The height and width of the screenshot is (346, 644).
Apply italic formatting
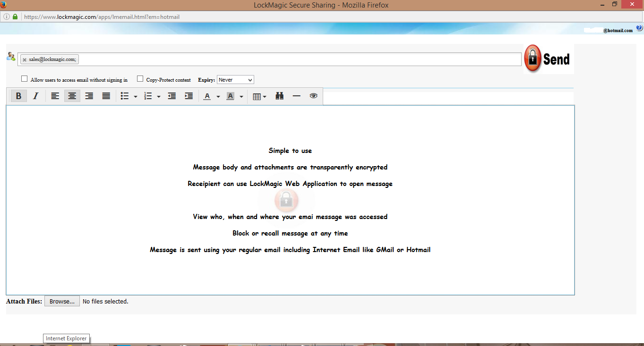(35, 95)
